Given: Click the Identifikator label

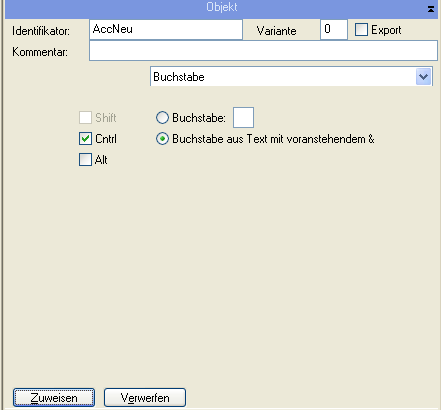Looking at the screenshot, I should click(x=41, y=31).
